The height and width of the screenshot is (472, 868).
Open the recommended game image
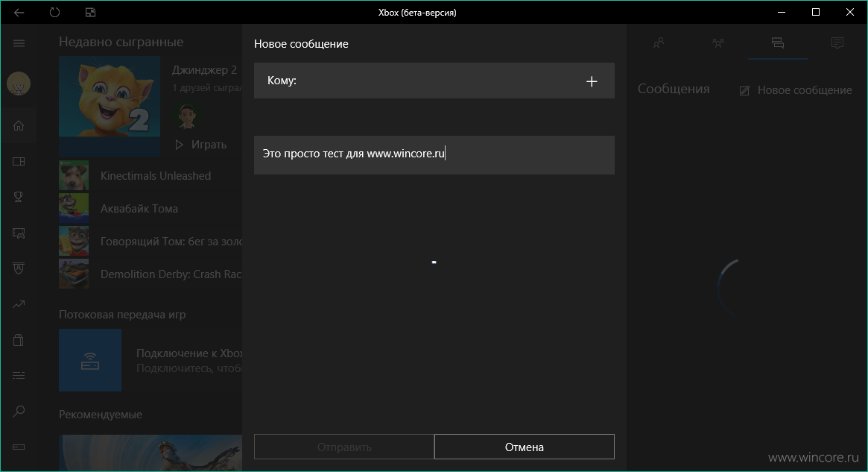click(x=151, y=453)
